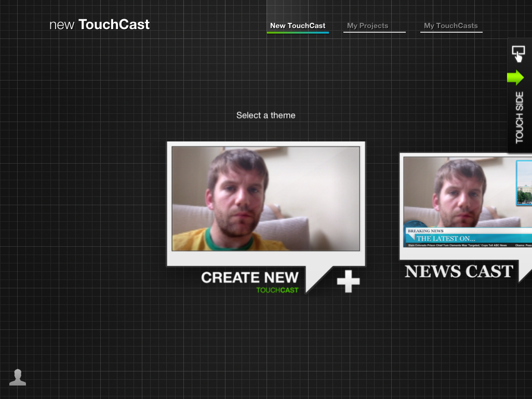The image size is (532, 399).
Task: Click the Select a theme heading
Action: point(265,115)
